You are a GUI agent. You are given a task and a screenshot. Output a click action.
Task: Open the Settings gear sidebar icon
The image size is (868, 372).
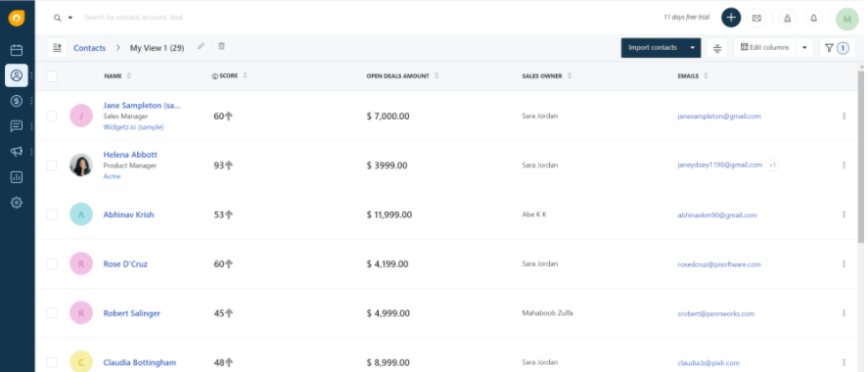click(x=17, y=203)
